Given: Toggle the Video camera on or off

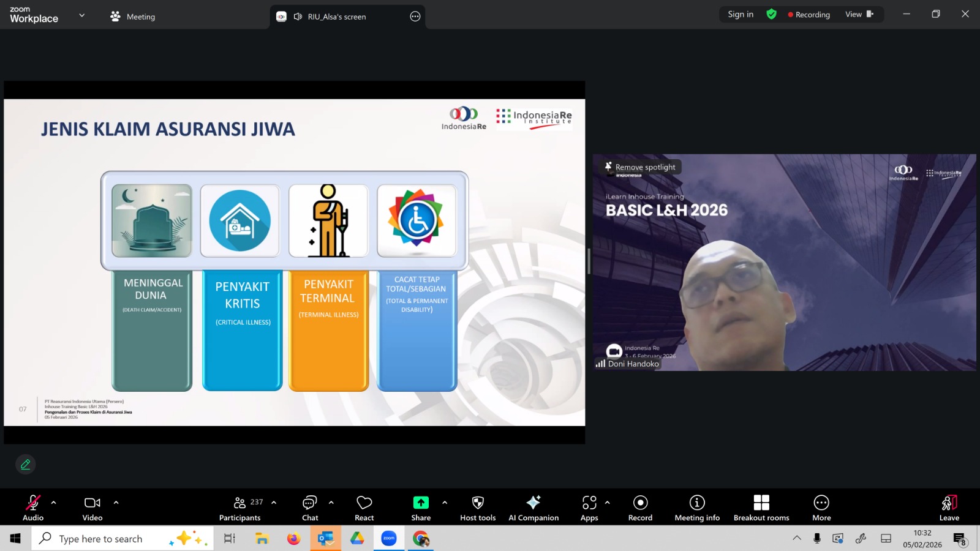Looking at the screenshot, I should tap(92, 508).
